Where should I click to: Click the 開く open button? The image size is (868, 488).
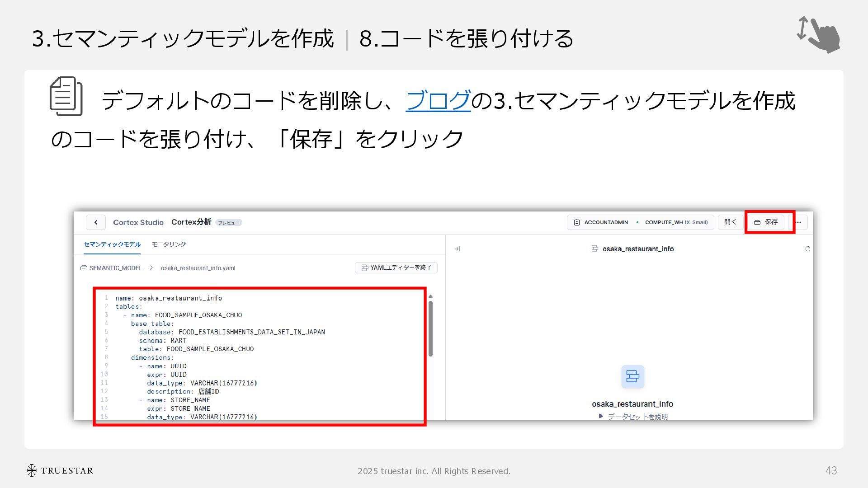tap(730, 222)
